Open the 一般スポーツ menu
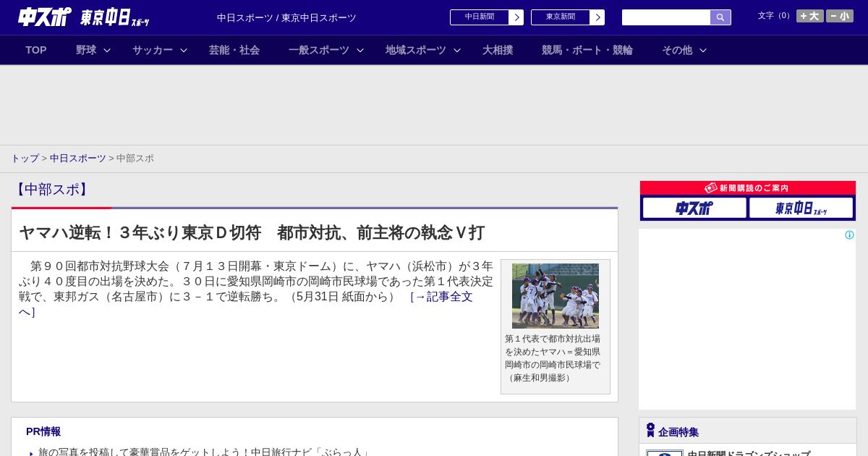This screenshot has width=868, height=456. coord(319,50)
